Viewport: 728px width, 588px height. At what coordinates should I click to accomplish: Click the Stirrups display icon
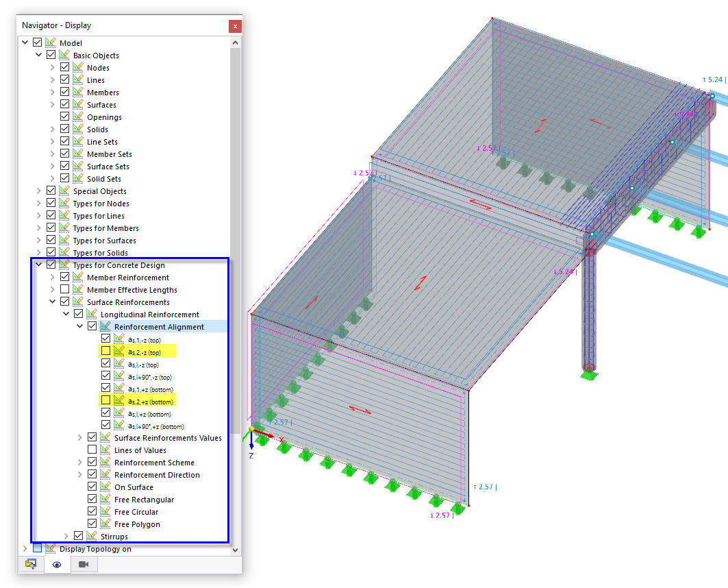coord(92,537)
